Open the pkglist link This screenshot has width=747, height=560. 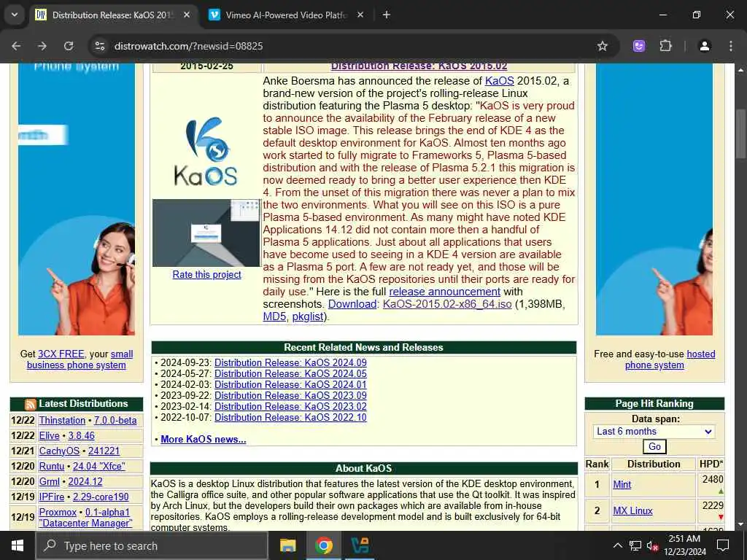click(308, 316)
